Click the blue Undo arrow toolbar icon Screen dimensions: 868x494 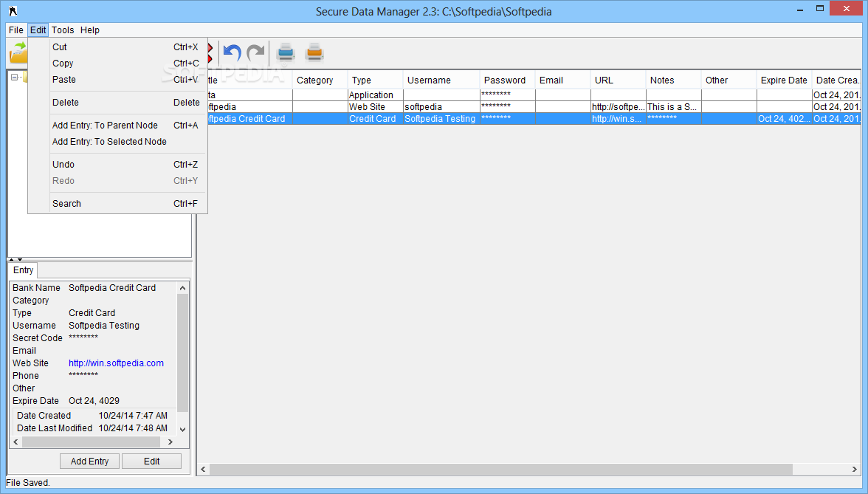pos(232,52)
